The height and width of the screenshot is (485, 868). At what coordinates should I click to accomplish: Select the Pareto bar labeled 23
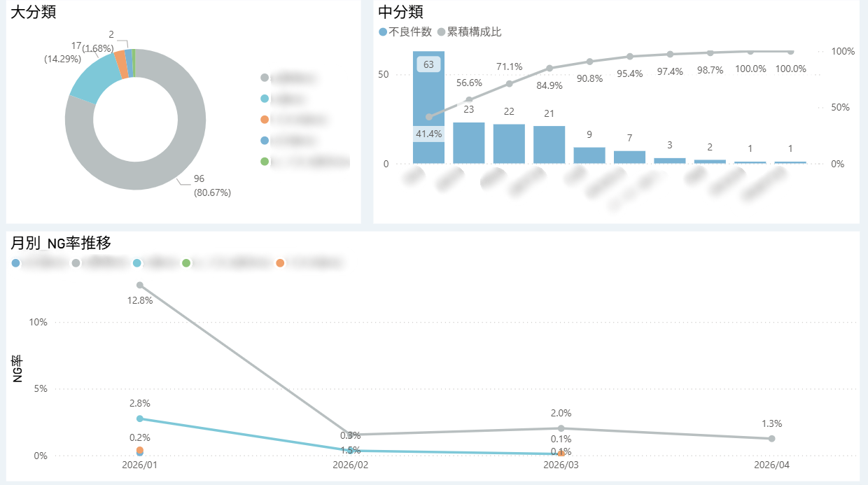(468, 143)
